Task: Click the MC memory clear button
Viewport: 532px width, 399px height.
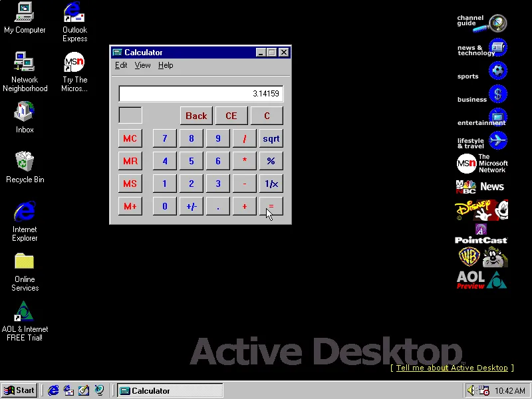Action: click(130, 138)
